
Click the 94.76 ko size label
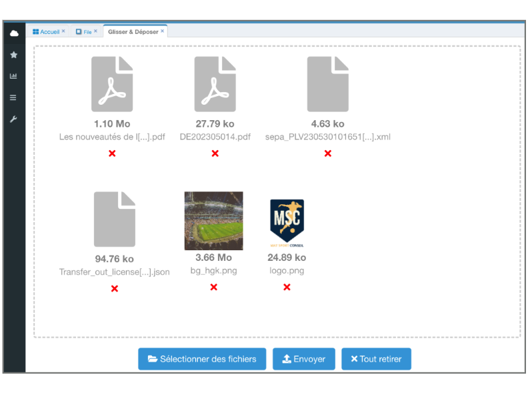pos(115,259)
